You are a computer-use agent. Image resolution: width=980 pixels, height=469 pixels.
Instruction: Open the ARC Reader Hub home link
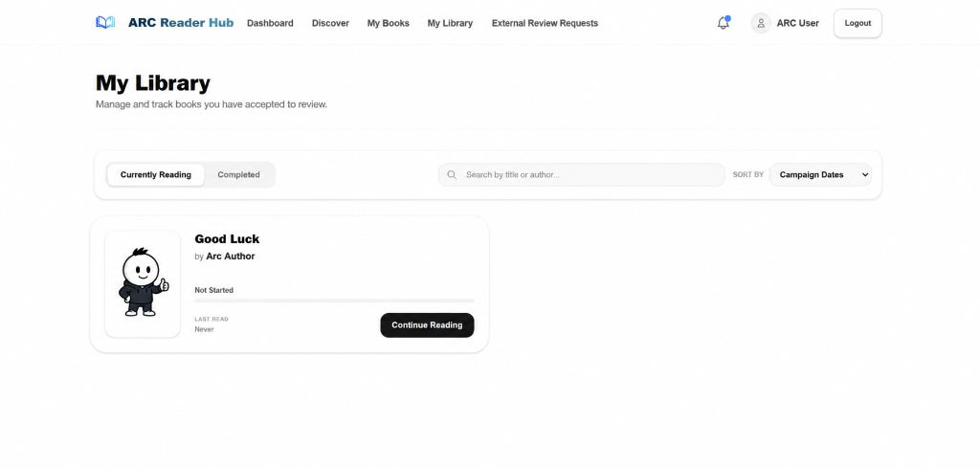pyautogui.click(x=181, y=23)
